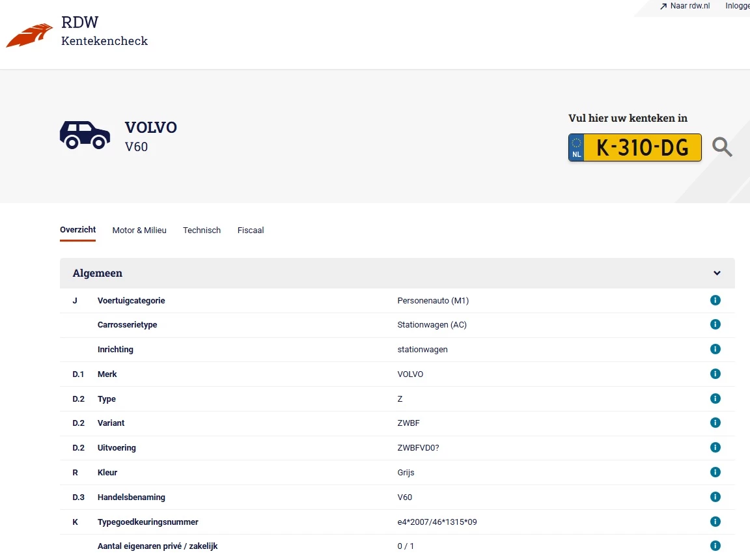Show info about Merk VOLVO
750x560 pixels.
click(715, 374)
